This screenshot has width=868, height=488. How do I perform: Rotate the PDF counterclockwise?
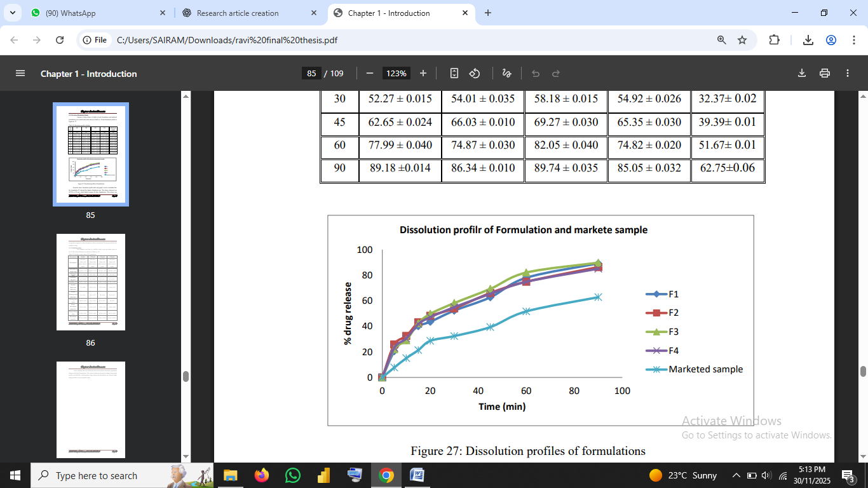pyautogui.click(x=475, y=73)
